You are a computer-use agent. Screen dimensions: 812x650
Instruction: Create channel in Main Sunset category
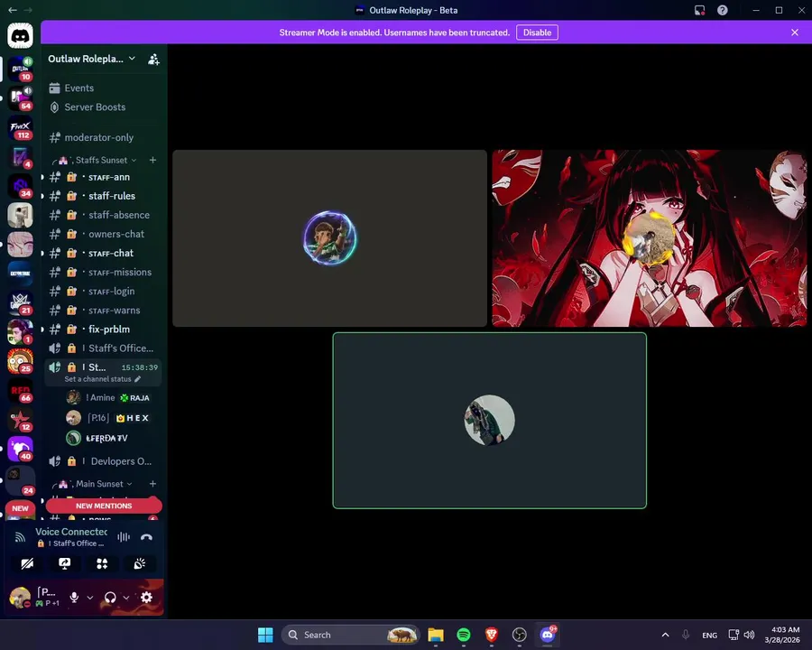[x=152, y=484]
